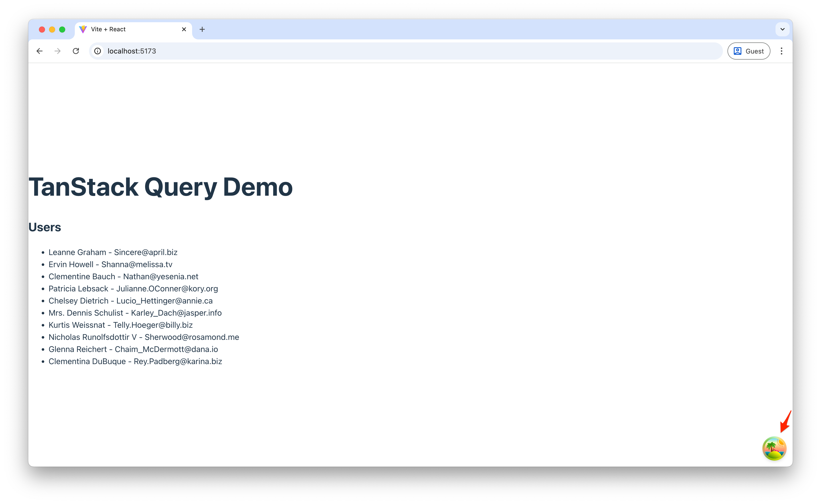Image resolution: width=821 pixels, height=504 pixels.
Task: Click the Users section heading
Action: tap(45, 227)
